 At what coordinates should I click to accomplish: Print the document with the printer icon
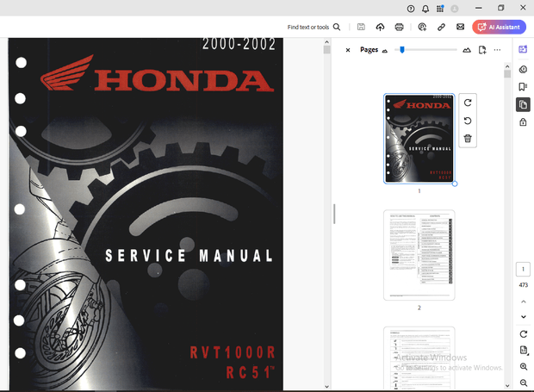(x=399, y=27)
